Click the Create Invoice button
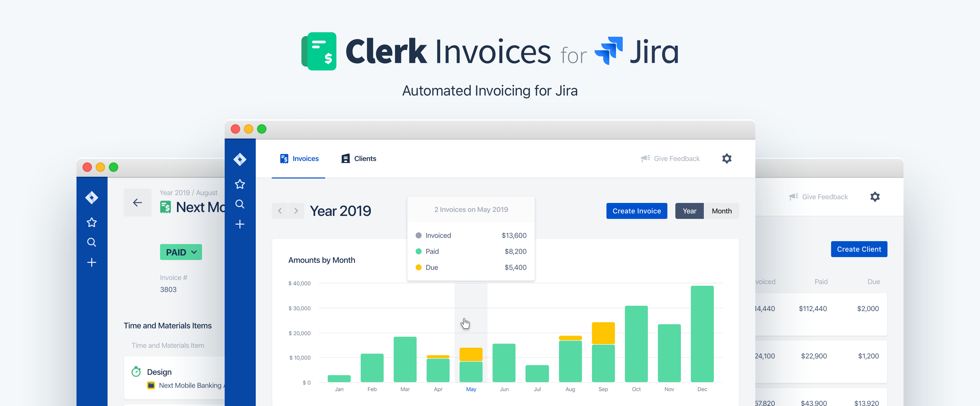 (x=636, y=210)
